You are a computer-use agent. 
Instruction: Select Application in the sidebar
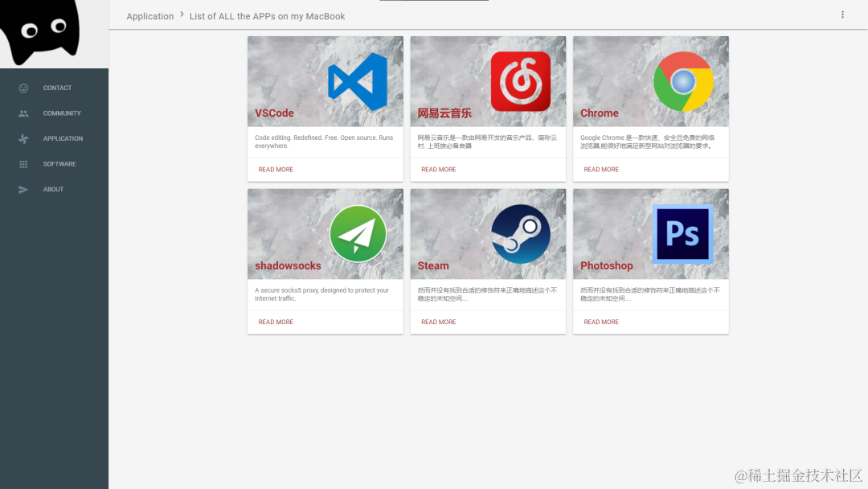(55, 139)
